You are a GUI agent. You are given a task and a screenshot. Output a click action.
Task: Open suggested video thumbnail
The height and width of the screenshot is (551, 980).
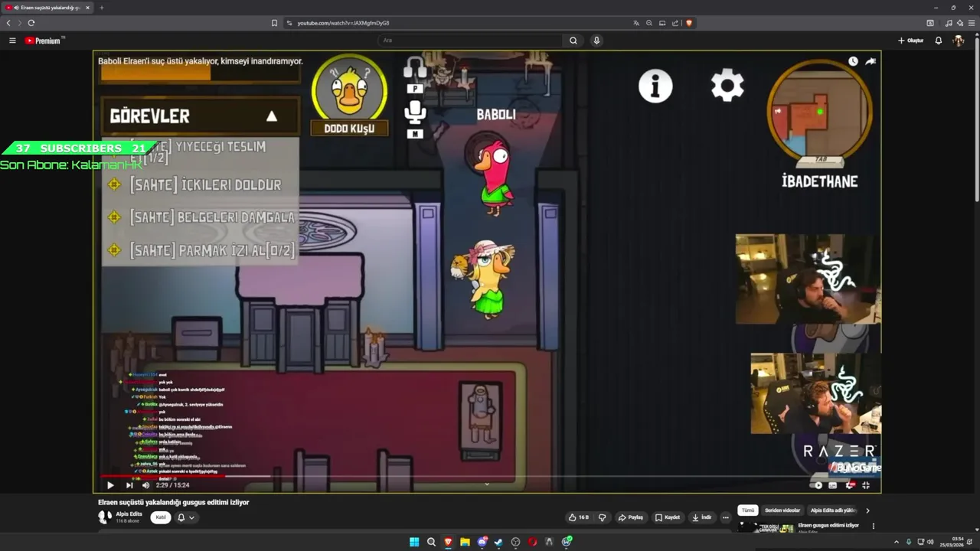(x=765, y=527)
